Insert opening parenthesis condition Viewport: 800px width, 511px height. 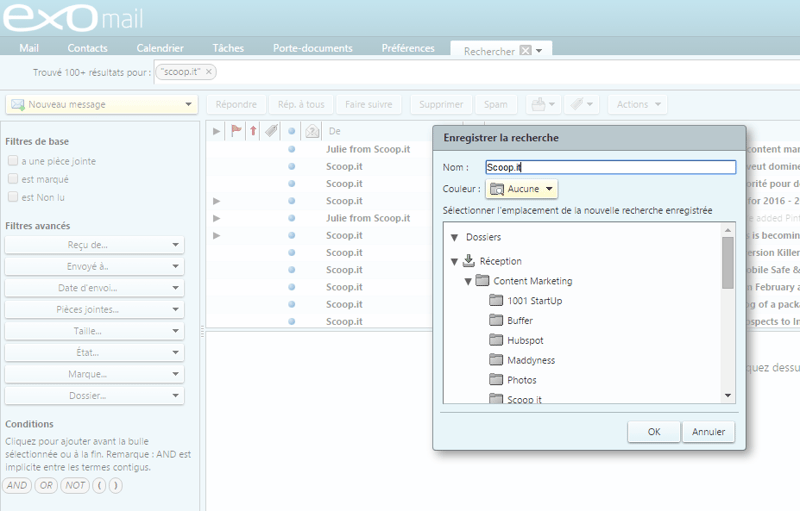(x=99, y=485)
